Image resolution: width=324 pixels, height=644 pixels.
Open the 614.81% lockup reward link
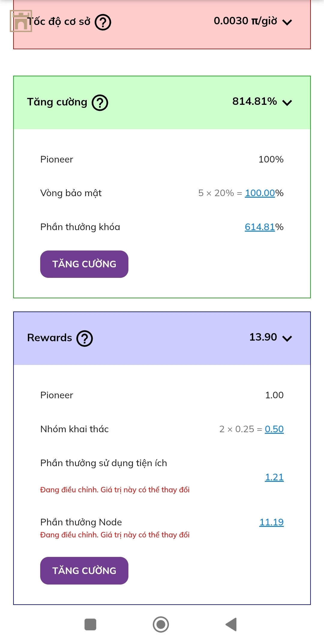tap(260, 227)
